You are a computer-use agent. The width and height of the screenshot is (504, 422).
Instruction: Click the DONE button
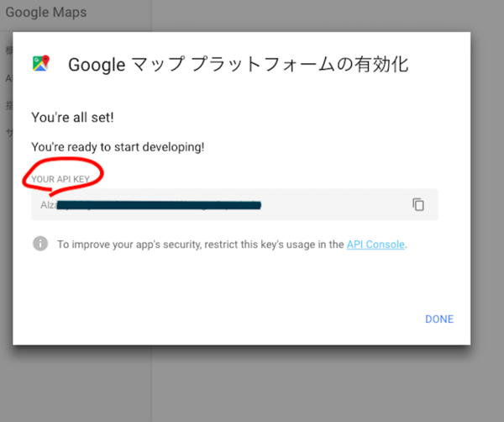(x=439, y=319)
